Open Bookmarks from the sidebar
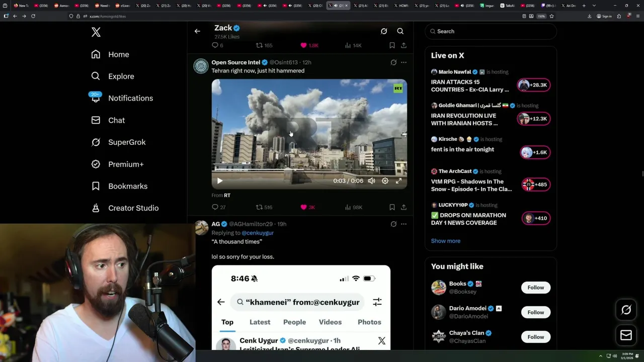The width and height of the screenshot is (644, 362). 119,186
